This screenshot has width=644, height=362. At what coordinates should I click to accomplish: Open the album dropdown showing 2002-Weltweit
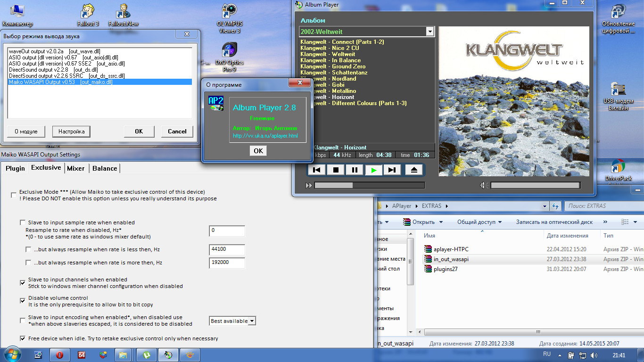coord(429,32)
